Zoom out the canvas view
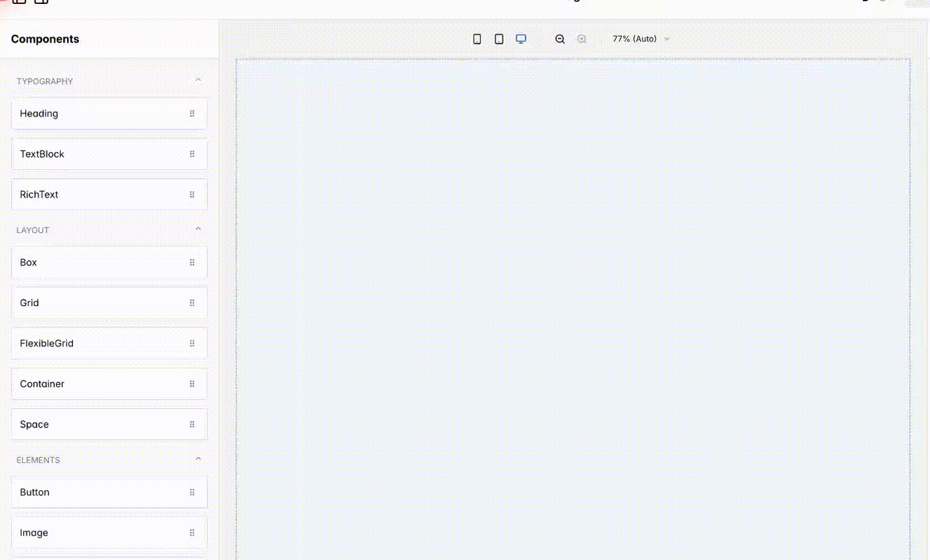This screenshot has height=560, width=930. point(559,39)
